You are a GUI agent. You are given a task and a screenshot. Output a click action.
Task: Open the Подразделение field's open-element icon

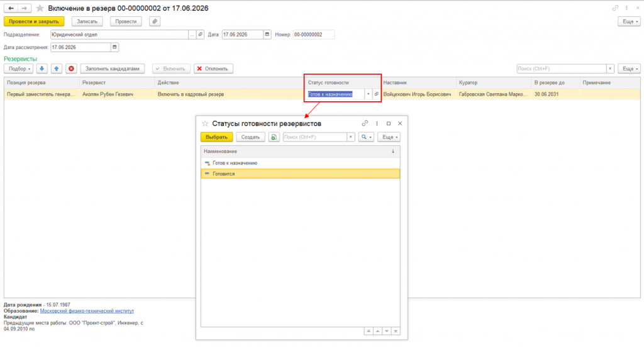click(x=201, y=35)
